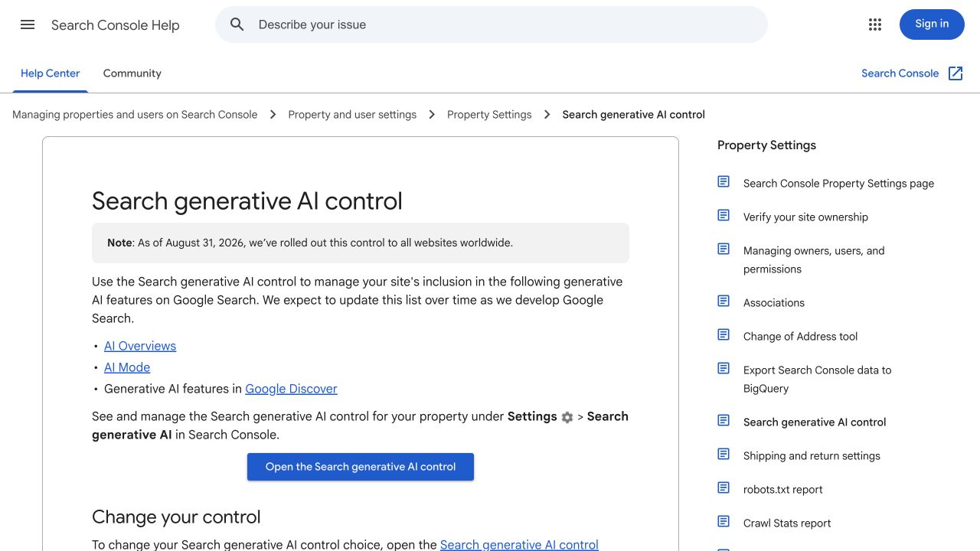Click the article icon beside Associations
The image size is (980, 551).
[724, 301]
